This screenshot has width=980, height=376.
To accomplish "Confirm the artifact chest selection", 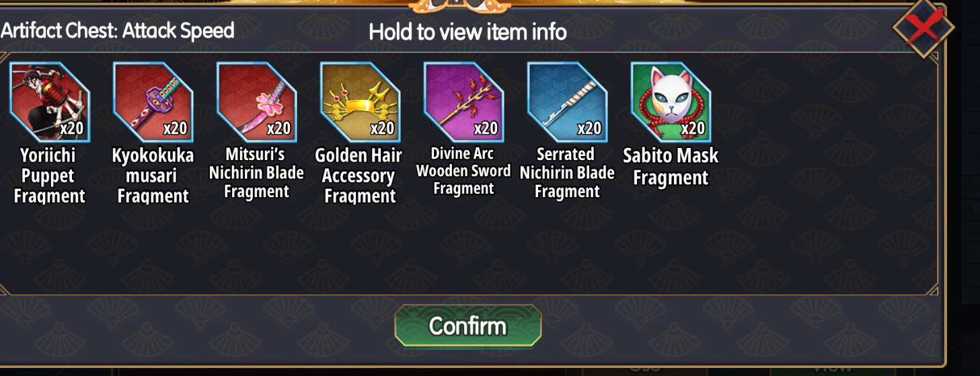I will click(468, 326).
